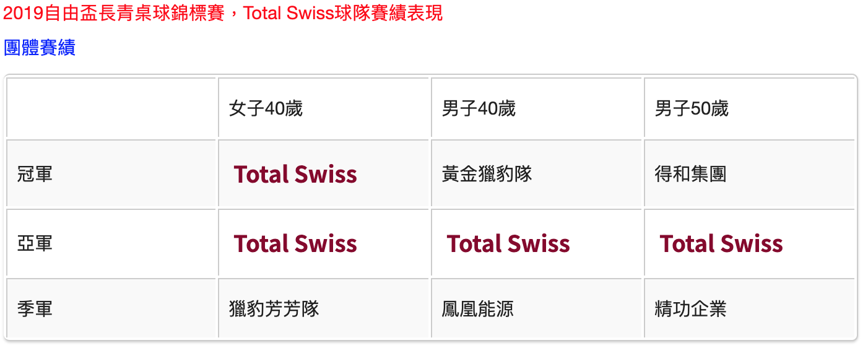Click the Total Swiss entry beside 黃金獵豹隊
868x348 pixels.
295,175
